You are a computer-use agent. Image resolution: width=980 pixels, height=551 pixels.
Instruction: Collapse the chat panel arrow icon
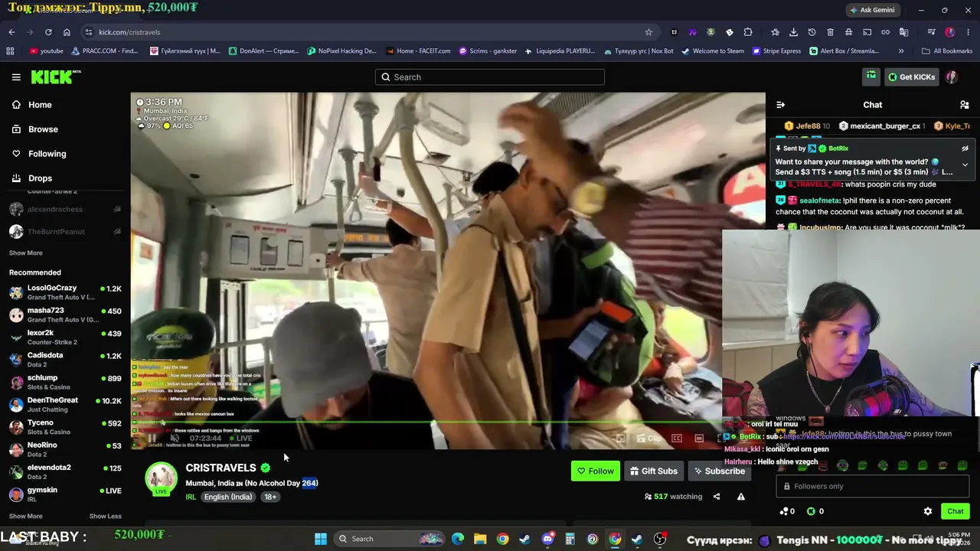click(x=780, y=105)
